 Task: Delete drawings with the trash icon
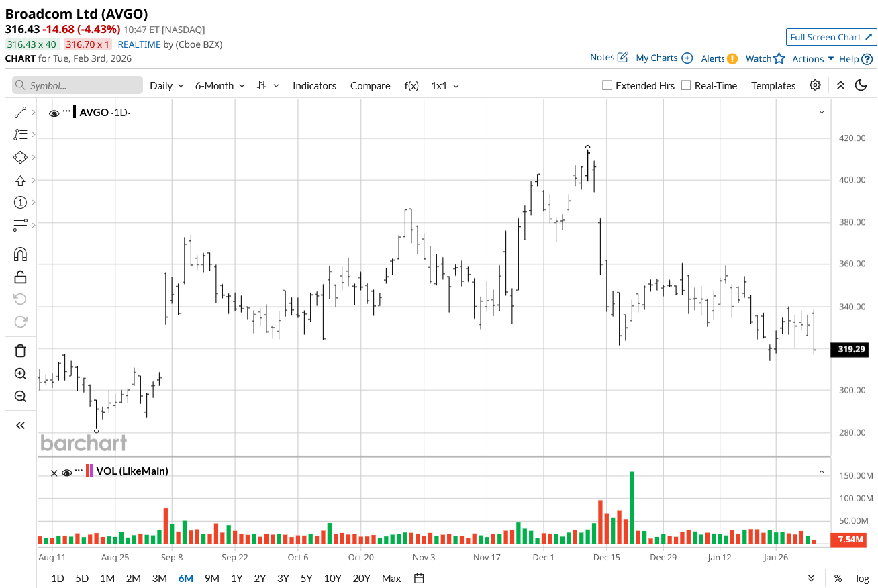point(20,350)
